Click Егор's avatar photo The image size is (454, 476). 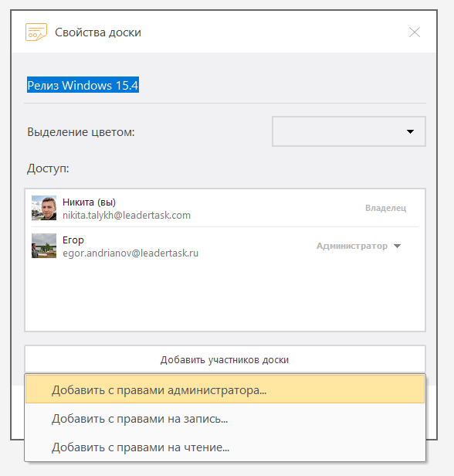click(x=44, y=246)
